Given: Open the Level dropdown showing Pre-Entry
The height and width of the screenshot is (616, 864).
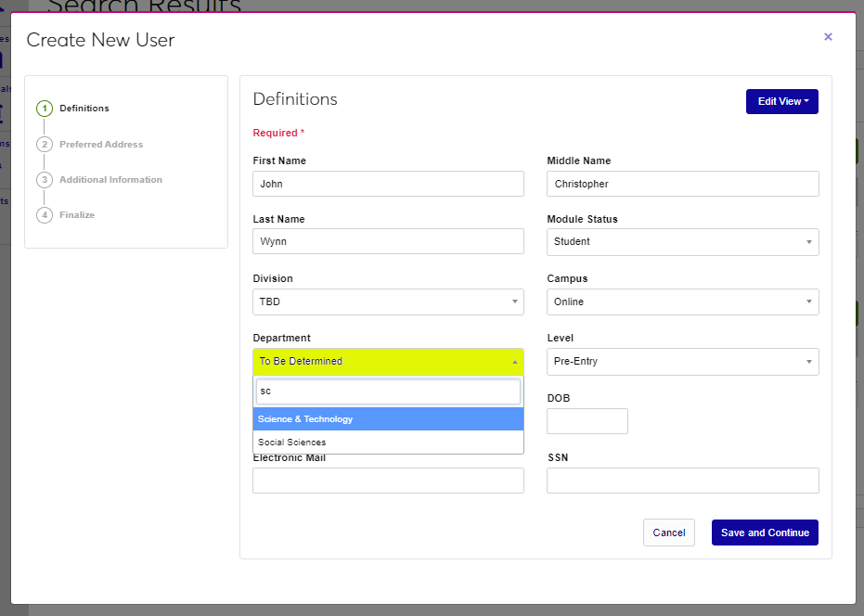Looking at the screenshot, I should pos(682,362).
